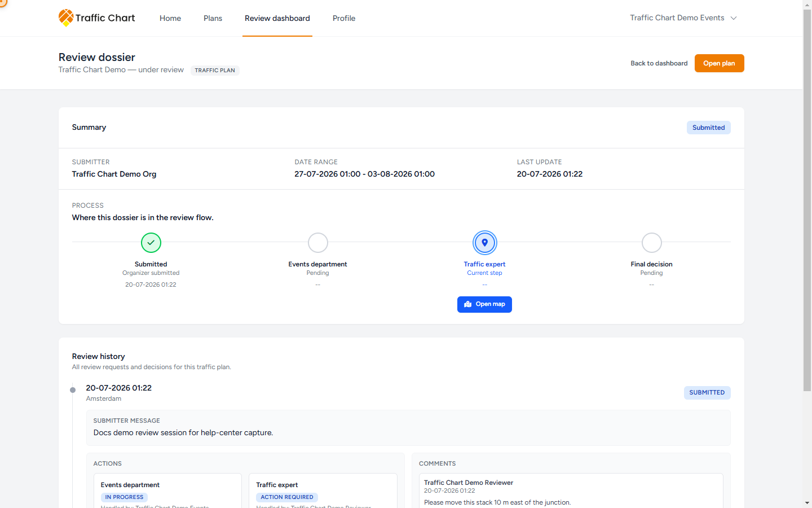The image size is (812, 508).
Task: Click the 'Review dossier' heading
Action: point(97,57)
